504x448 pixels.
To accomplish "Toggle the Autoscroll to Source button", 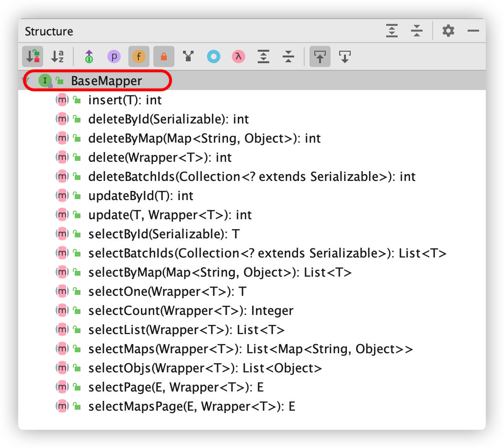I will pos(320,57).
